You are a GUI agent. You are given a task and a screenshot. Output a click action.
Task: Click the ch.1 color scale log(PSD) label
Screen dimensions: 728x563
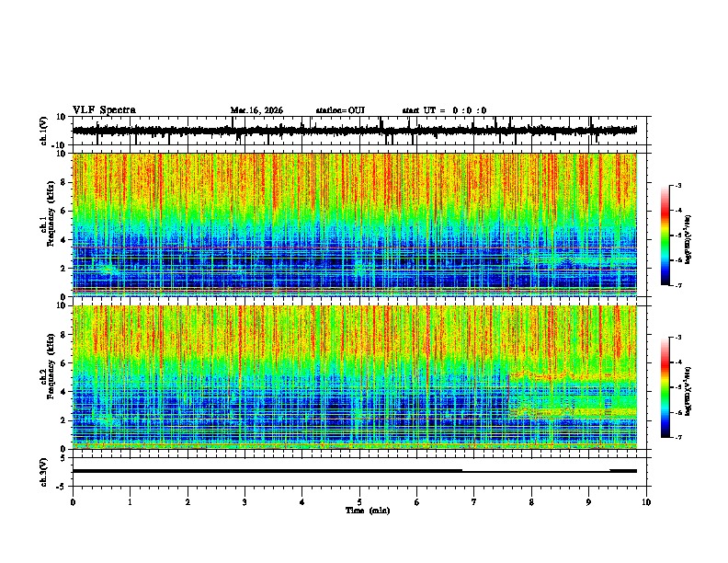pyautogui.click(x=688, y=240)
